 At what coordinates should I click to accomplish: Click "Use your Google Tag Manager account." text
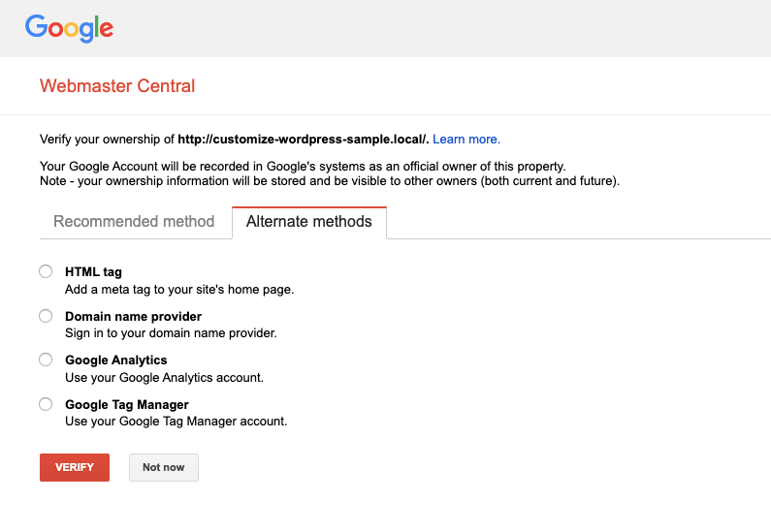(x=177, y=421)
